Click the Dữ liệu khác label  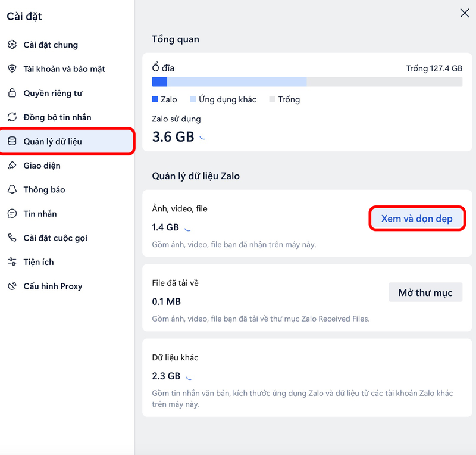(x=175, y=357)
